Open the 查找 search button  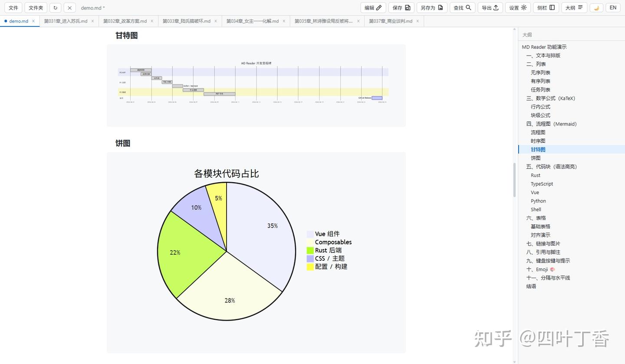pos(462,7)
